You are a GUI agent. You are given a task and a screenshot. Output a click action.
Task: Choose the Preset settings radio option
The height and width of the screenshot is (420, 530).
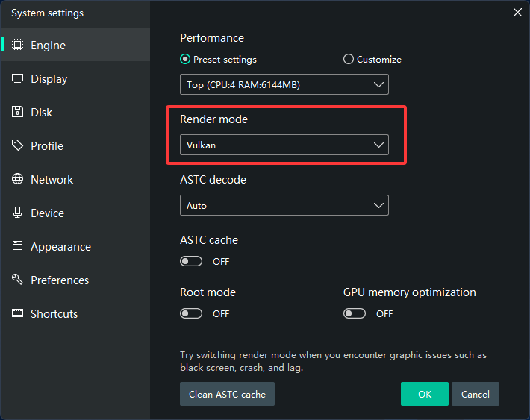point(185,60)
